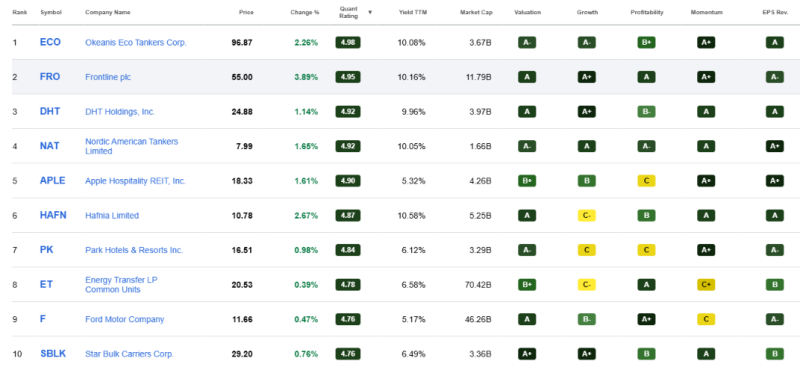Open the F ticker symbol link
This screenshot has height=367, width=800.
tap(43, 320)
